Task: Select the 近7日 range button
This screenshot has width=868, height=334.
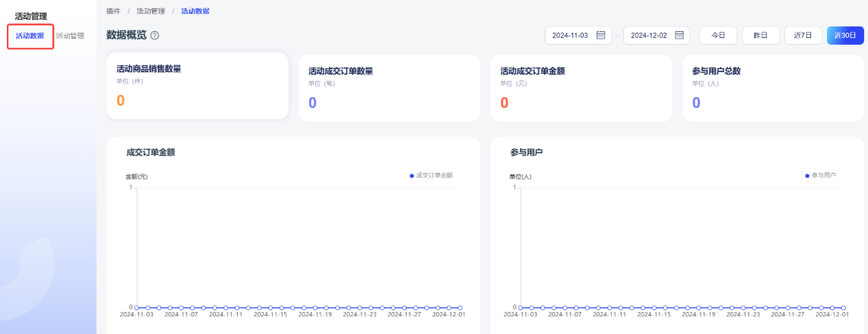Action: point(803,35)
